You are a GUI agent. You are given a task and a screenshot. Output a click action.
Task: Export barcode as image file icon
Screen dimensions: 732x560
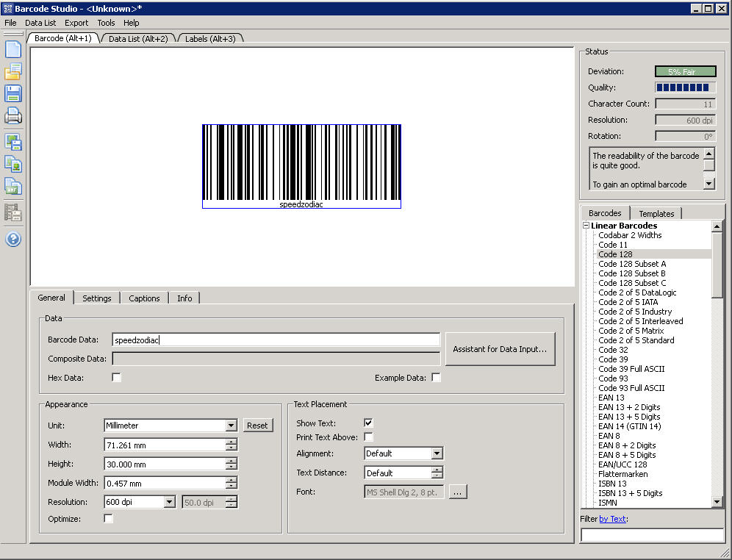tap(13, 142)
